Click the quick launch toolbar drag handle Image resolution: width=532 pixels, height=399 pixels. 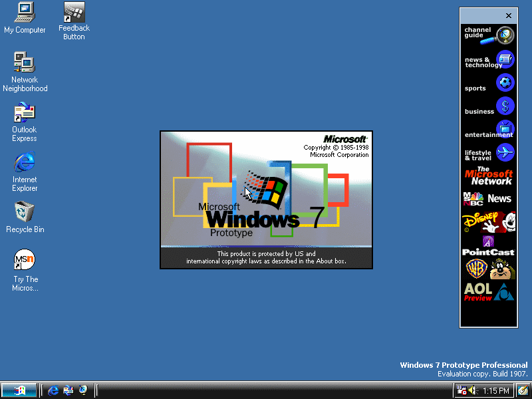click(x=41, y=390)
